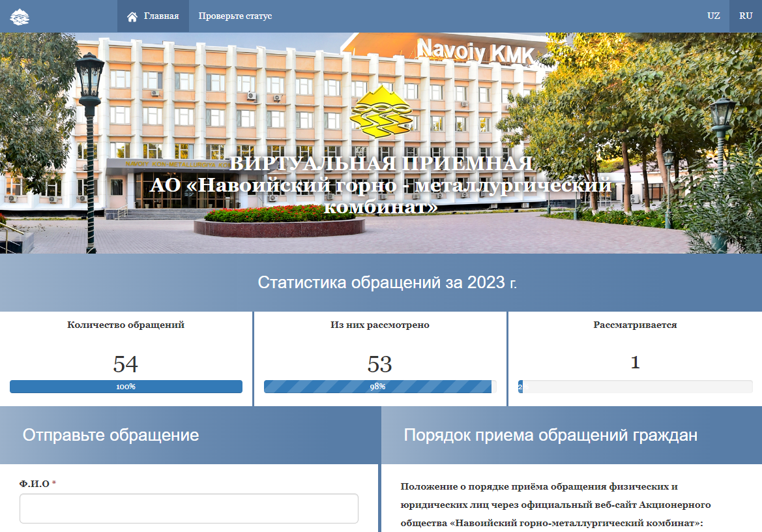
Task: Click the golden emblem in the banner
Action: point(381,112)
